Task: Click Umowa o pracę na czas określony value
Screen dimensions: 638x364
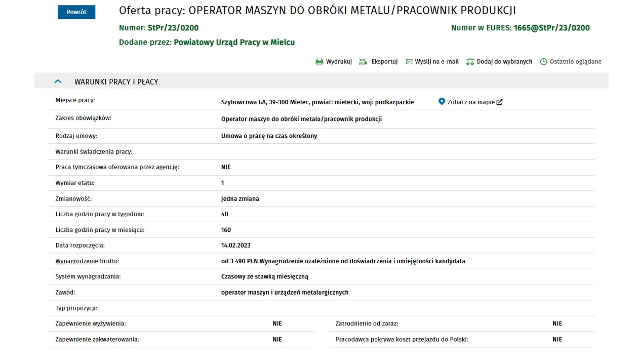Action: pos(269,136)
